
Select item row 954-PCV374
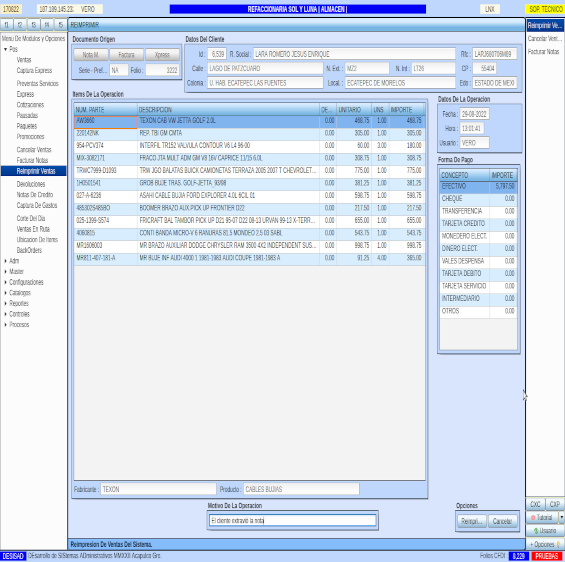(x=249, y=146)
